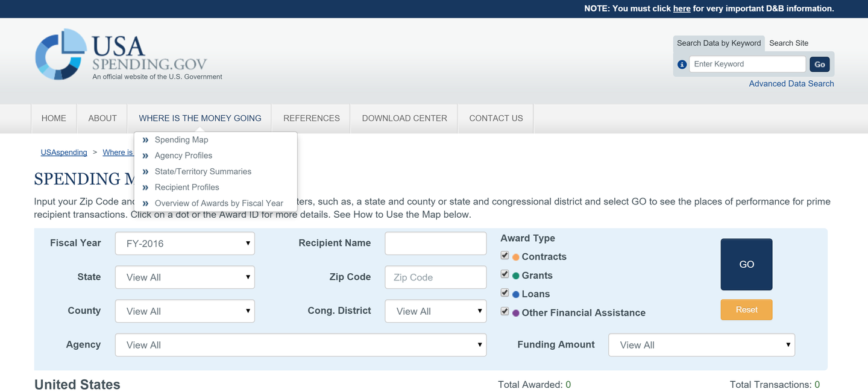Viewport: 868px width, 392px height.
Task: Uncheck Other Financial Assistance checkbox
Action: [x=505, y=312]
